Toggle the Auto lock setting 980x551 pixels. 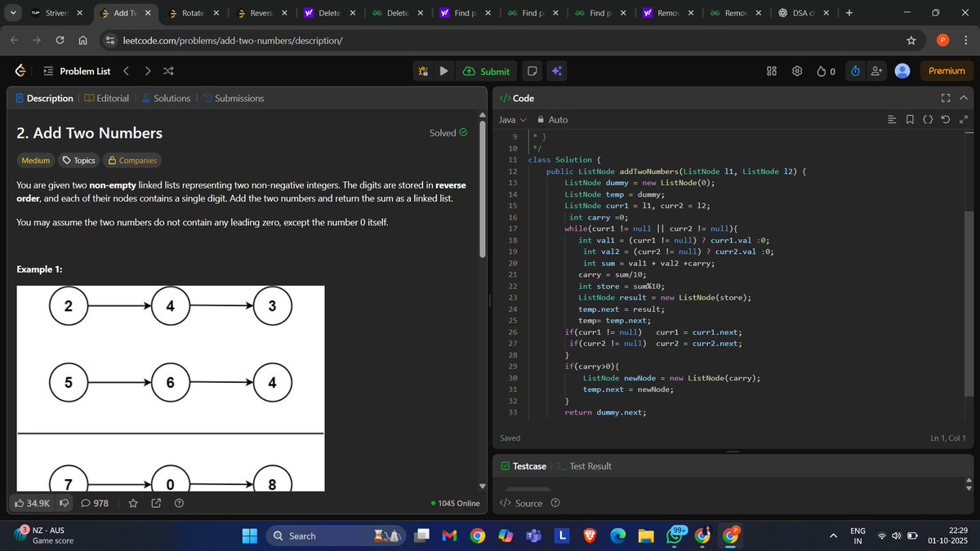pyautogui.click(x=552, y=120)
